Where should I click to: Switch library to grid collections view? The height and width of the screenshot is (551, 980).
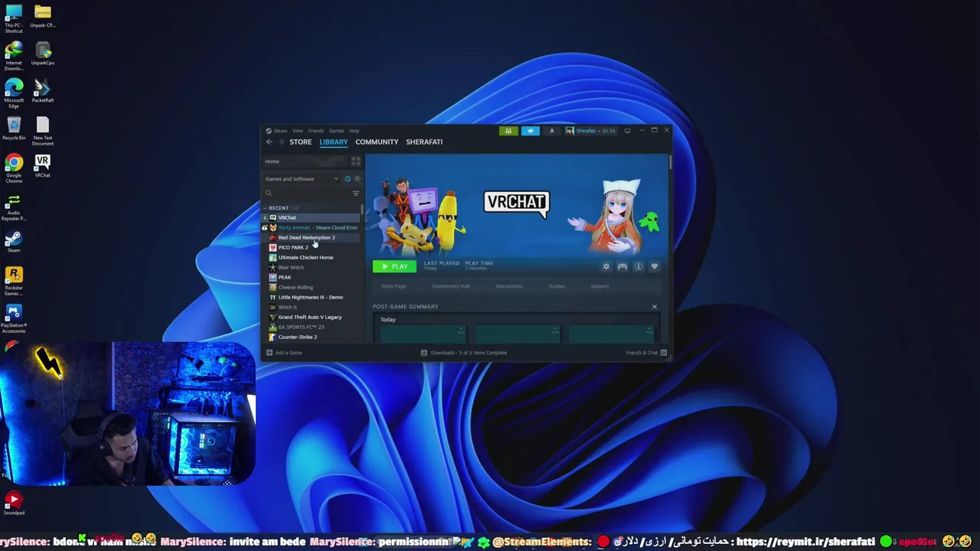coord(355,161)
